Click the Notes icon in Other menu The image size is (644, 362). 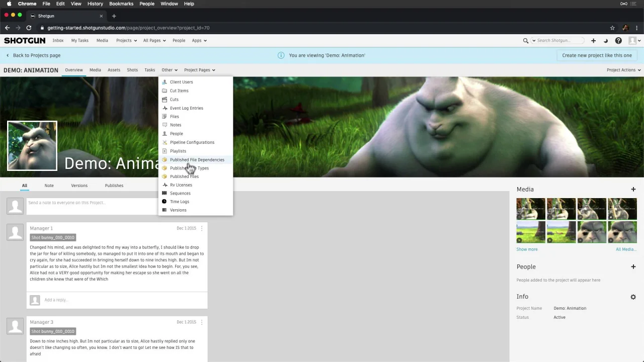coord(165,125)
